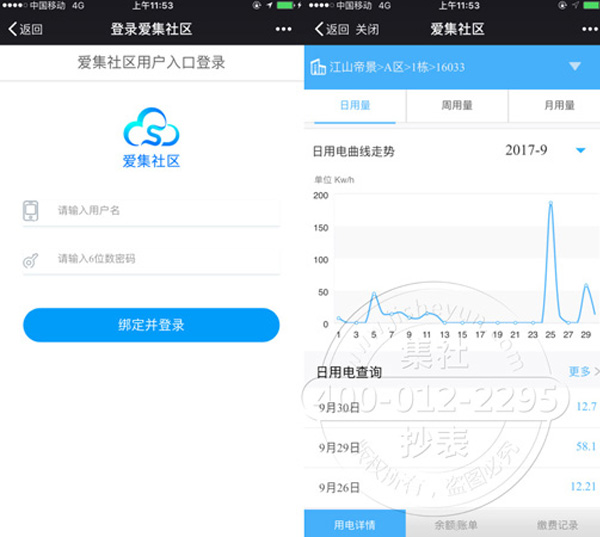Expand the 江山帝景 address dropdown arrow

[574, 67]
